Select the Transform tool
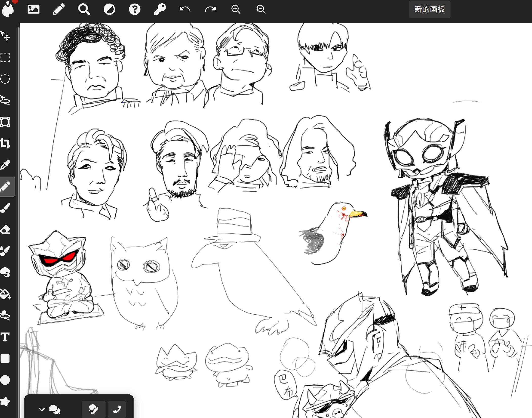This screenshot has width=532, height=418. [5, 122]
